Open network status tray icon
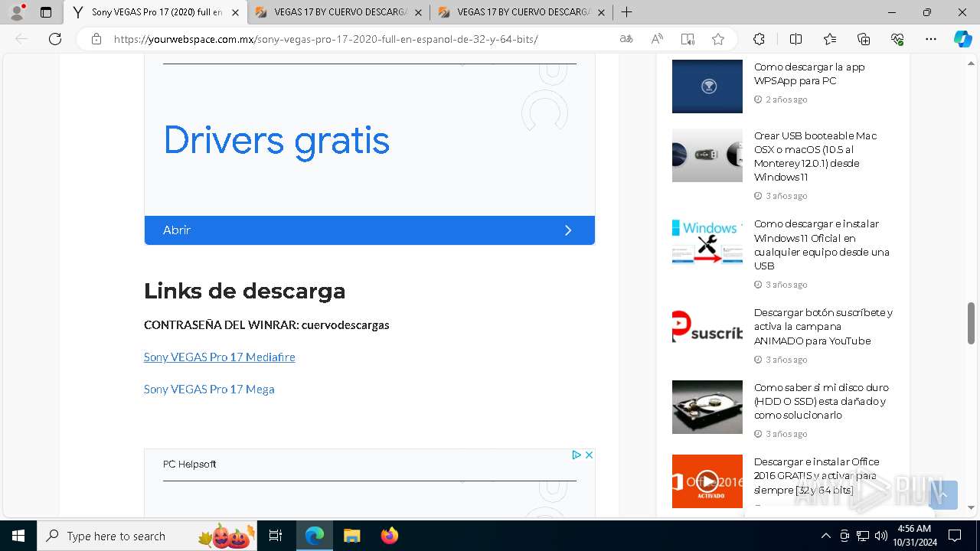 (x=862, y=536)
